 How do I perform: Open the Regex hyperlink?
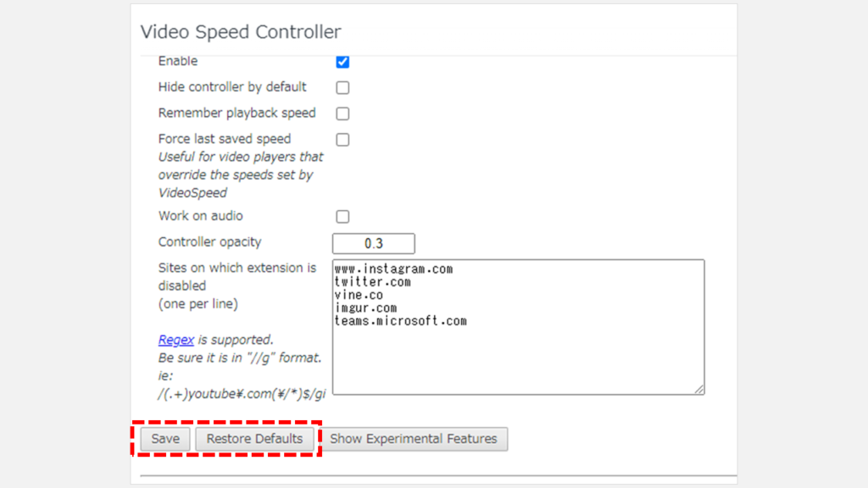pyautogui.click(x=175, y=340)
